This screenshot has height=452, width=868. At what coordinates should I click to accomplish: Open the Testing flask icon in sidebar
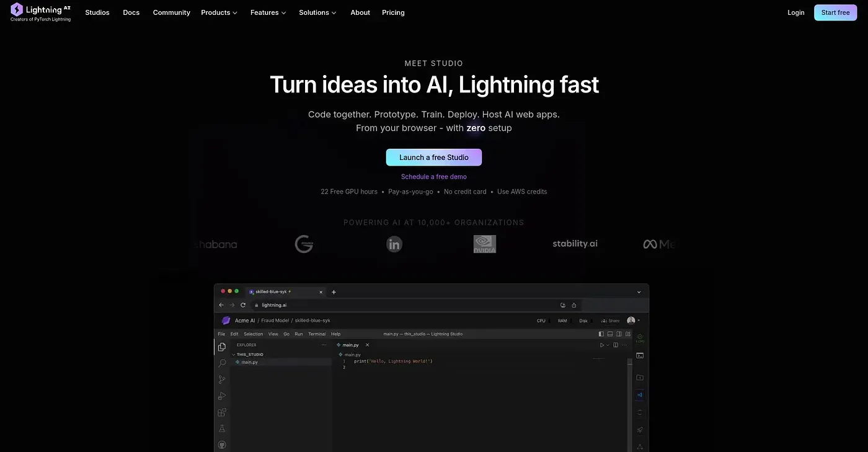coord(222,428)
